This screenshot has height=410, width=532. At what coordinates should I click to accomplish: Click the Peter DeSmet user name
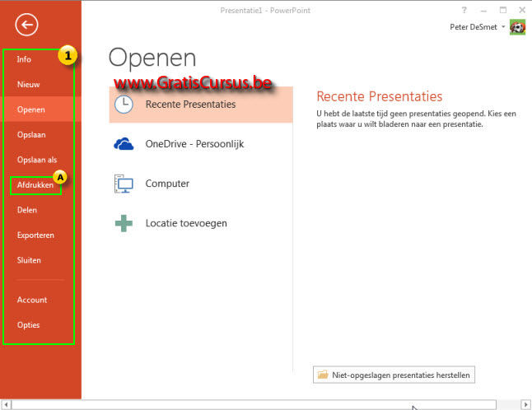(x=474, y=27)
